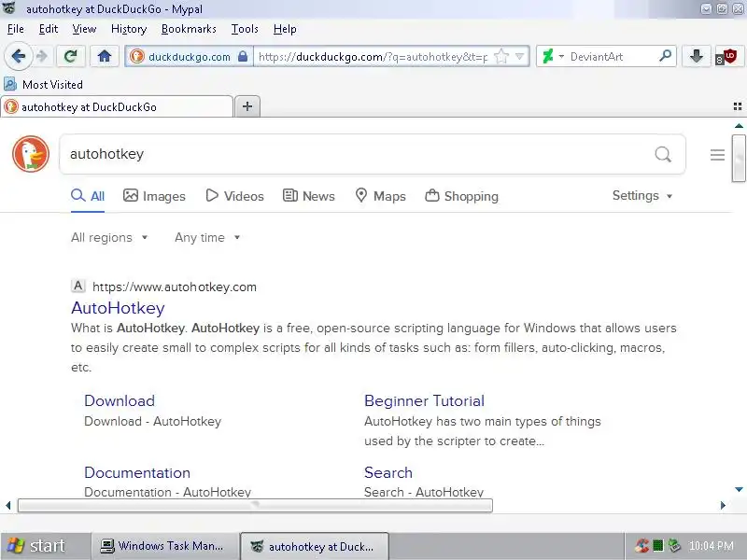
Task: Open the File menu
Action: pyautogui.click(x=16, y=29)
